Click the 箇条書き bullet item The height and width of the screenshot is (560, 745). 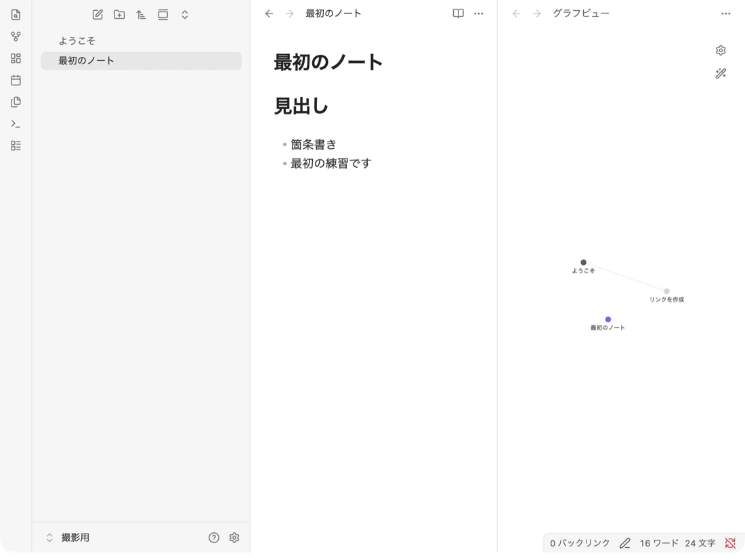[x=314, y=144]
